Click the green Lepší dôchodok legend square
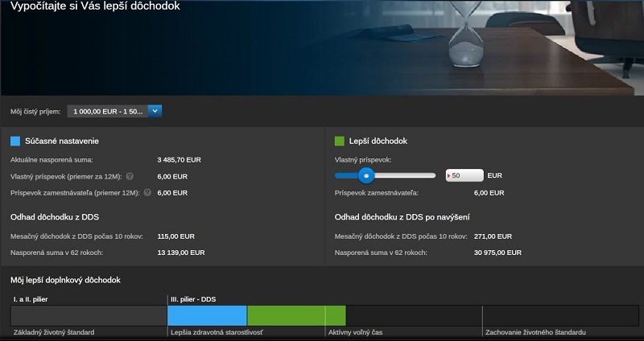The image size is (644, 341). (339, 142)
